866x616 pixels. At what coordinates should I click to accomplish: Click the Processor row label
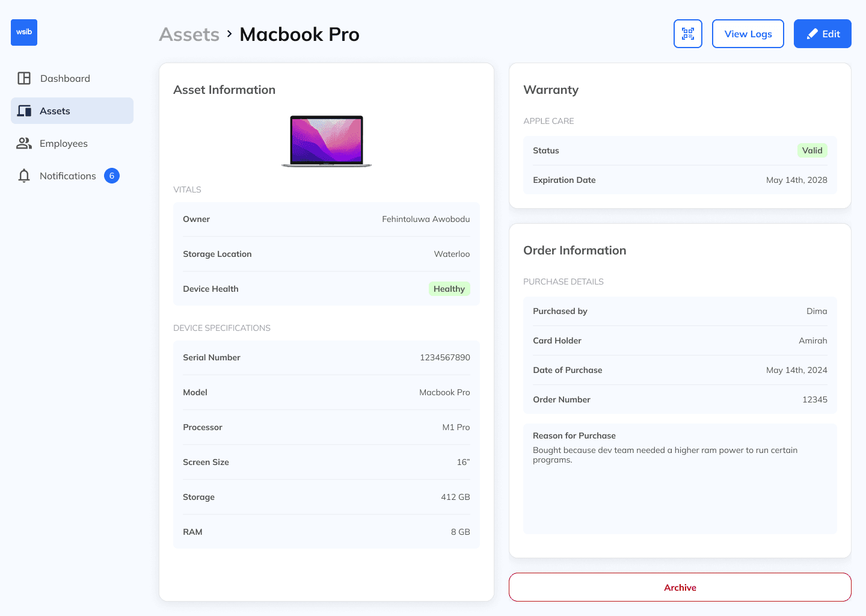(x=203, y=427)
